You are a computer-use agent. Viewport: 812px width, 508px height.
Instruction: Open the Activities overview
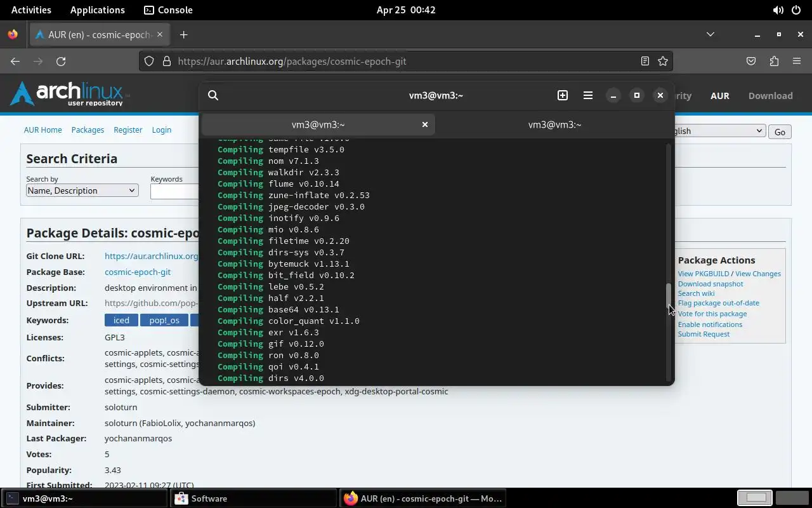(31, 10)
